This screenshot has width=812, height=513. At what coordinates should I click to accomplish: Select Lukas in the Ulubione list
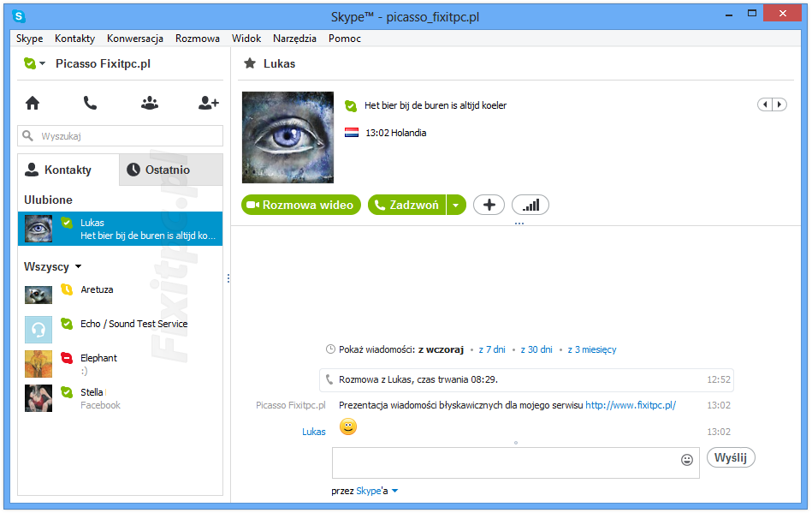click(120, 229)
